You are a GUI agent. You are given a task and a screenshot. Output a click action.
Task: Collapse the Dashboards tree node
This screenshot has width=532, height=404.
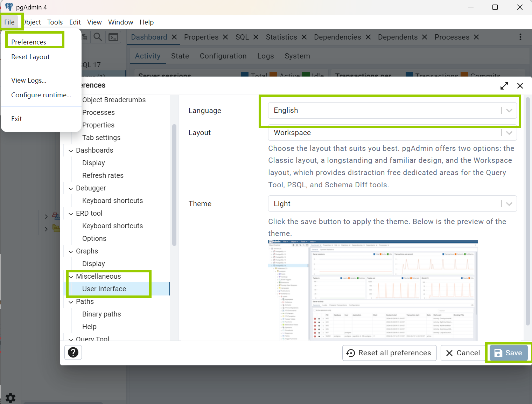point(71,151)
